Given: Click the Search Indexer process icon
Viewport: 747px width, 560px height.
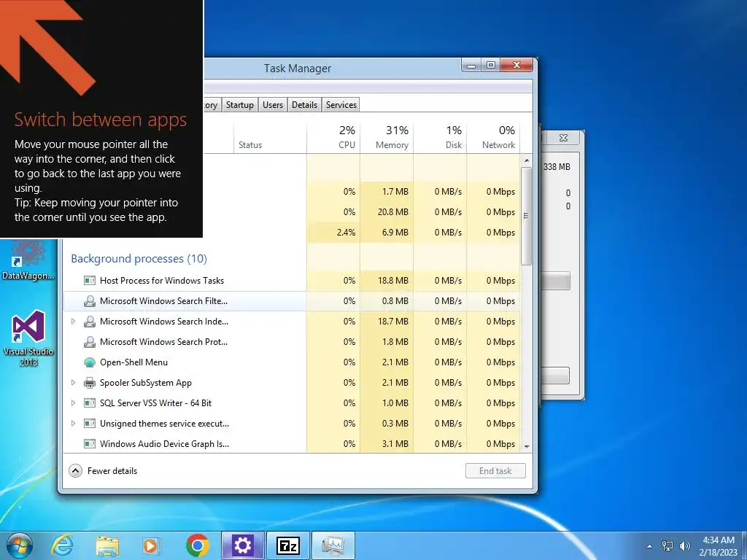Looking at the screenshot, I should 90,322.
